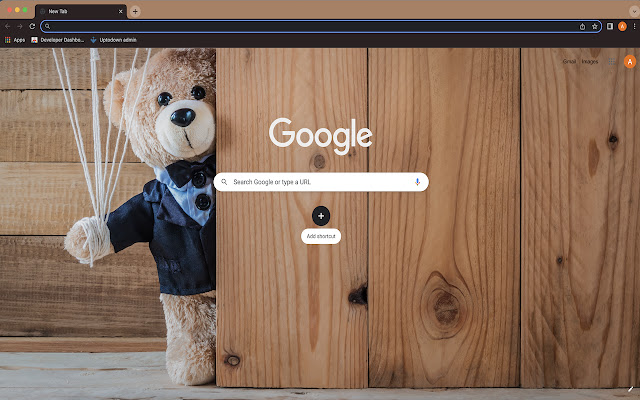Expand the tab search dropdown arrow
The width and height of the screenshot is (640, 400).
tap(634, 11)
